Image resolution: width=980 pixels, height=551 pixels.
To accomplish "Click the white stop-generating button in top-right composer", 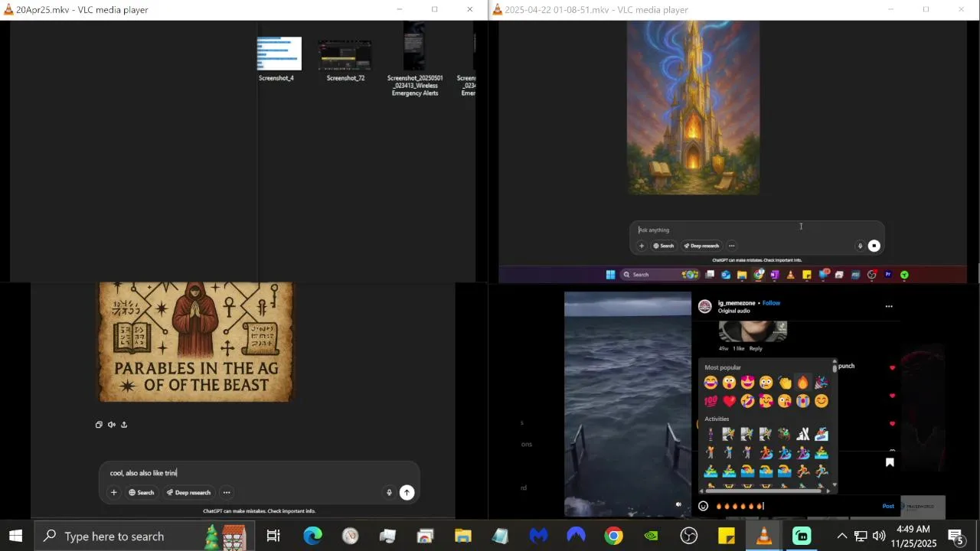I will [x=874, y=246].
